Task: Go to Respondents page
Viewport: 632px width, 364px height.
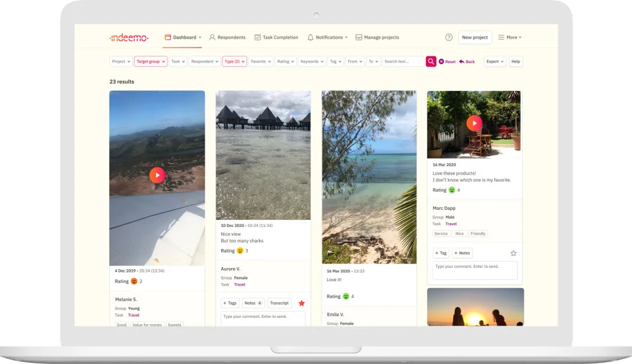Action: [228, 37]
